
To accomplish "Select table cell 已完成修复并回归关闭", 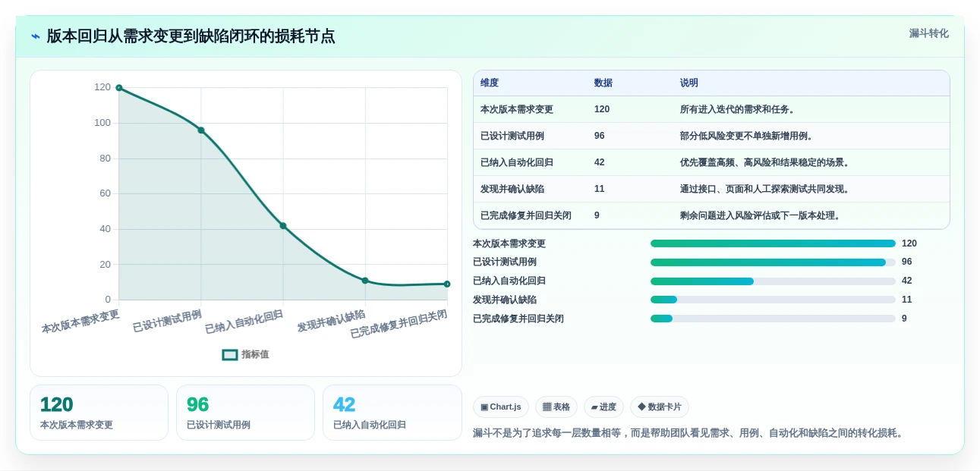I will click(x=526, y=215).
